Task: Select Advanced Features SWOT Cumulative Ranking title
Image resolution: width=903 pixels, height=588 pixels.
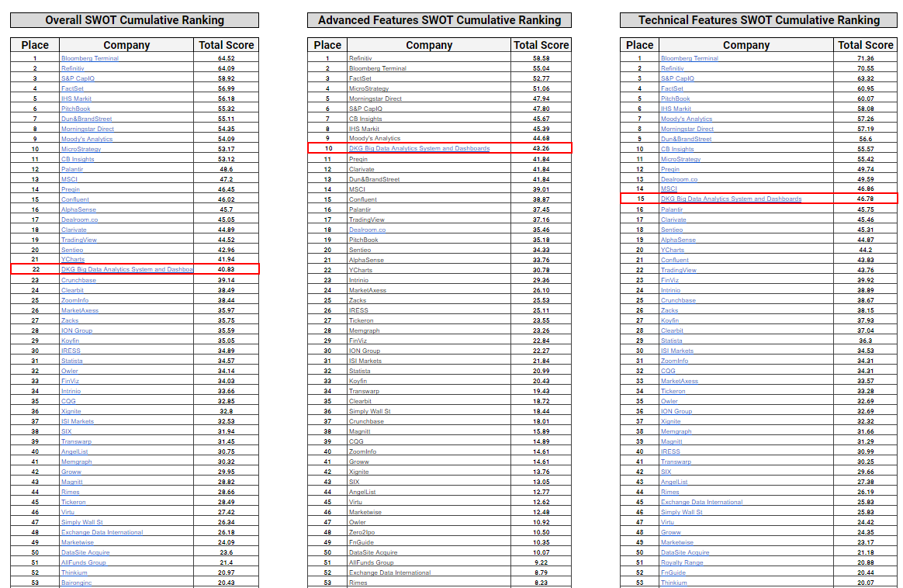Action: point(439,20)
